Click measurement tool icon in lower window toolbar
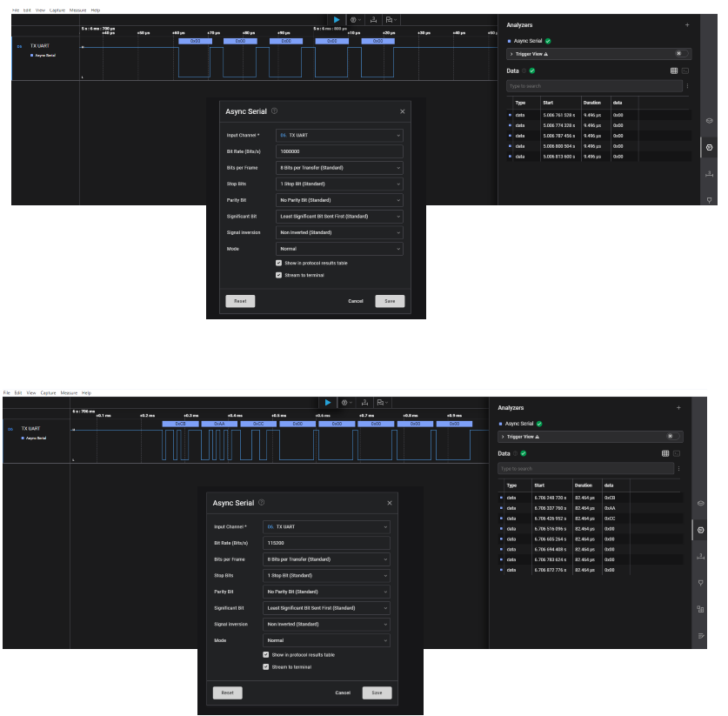 click(364, 403)
